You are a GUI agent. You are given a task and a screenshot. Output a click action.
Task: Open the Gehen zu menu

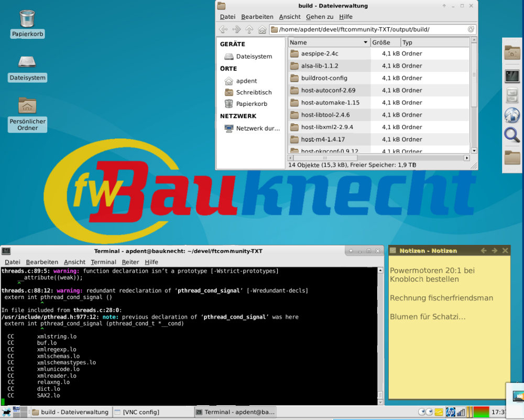click(x=320, y=17)
